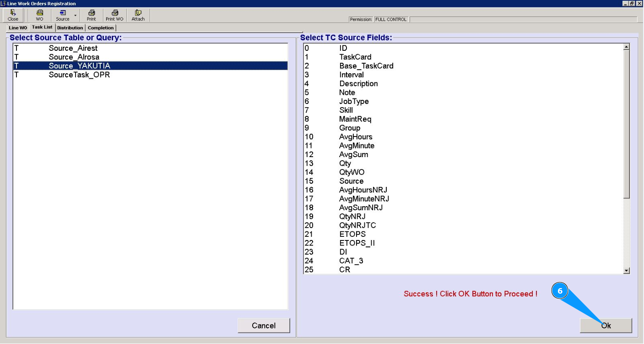Select the Source_Airest table row
Screen dimensions: 644x344
150,48
